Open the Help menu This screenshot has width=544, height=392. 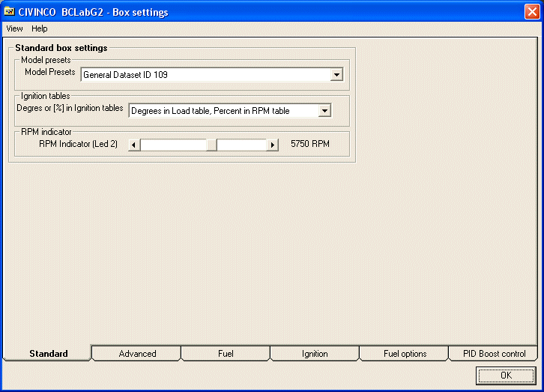pyautogui.click(x=39, y=28)
